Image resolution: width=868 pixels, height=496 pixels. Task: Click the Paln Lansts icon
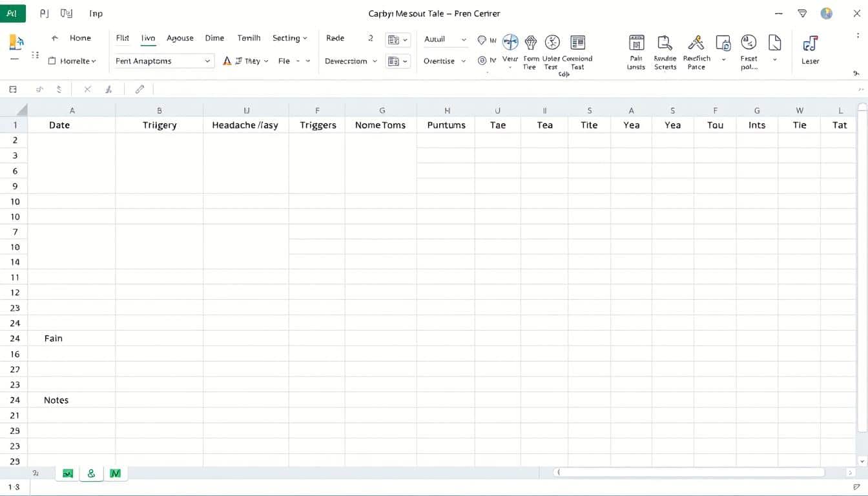coord(636,43)
